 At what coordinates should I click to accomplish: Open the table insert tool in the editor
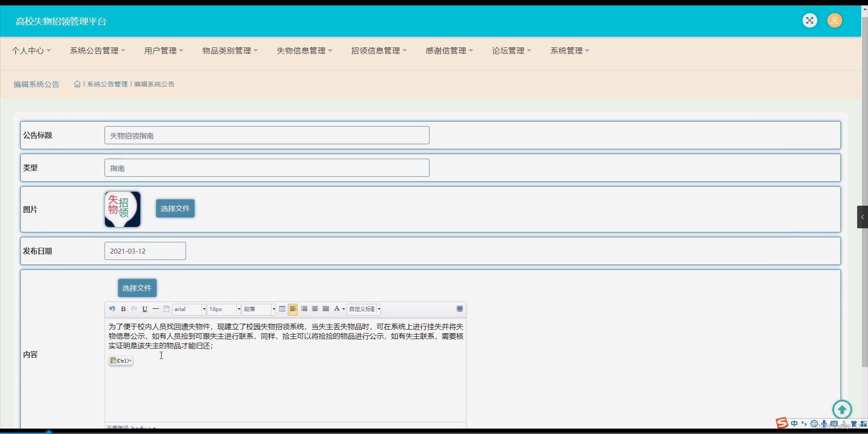point(283,309)
